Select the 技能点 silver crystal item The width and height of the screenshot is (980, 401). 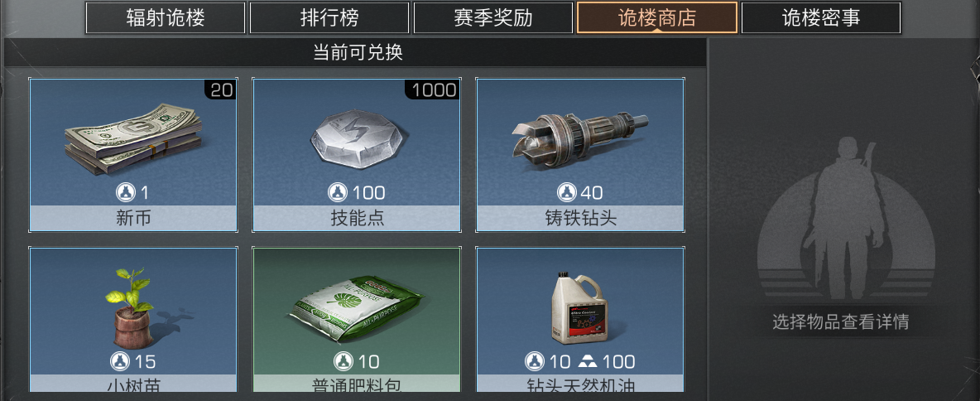pyautogui.click(x=356, y=155)
